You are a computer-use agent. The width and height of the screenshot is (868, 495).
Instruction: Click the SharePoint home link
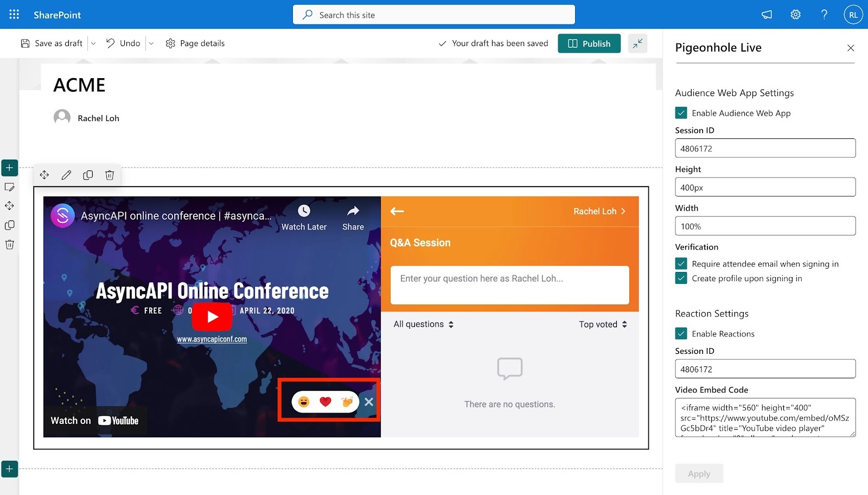point(57,14)
